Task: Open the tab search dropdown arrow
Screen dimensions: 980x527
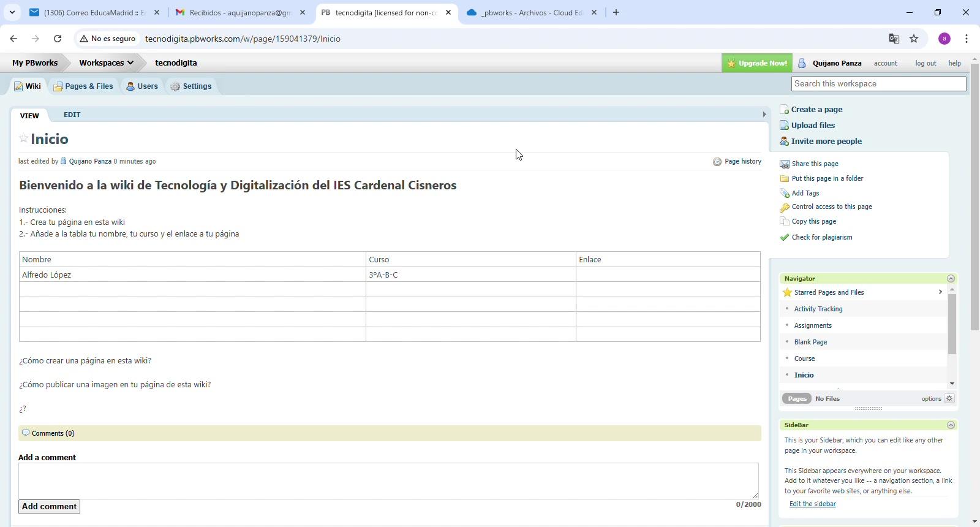Action: 12,12
